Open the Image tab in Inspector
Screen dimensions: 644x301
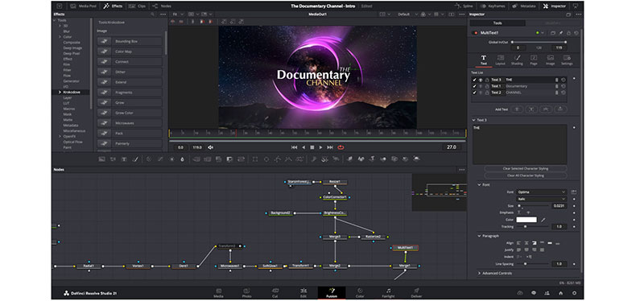tap(551, 60)
